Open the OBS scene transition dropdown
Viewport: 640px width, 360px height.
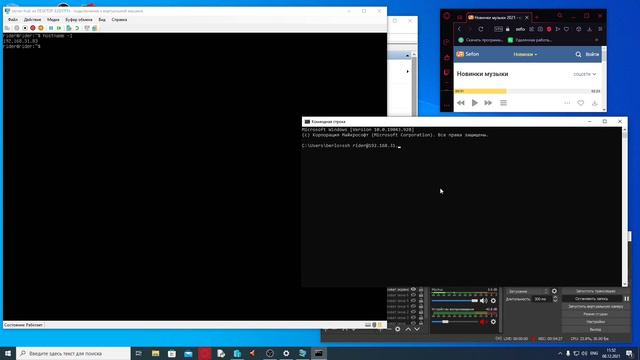[x=528, y=291]
